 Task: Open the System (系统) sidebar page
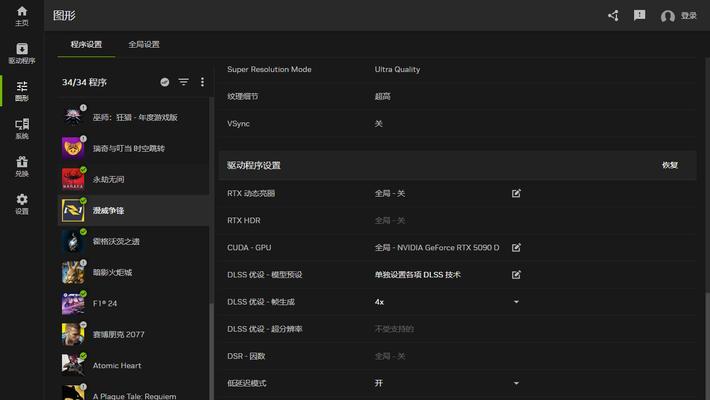click(22, 129)
